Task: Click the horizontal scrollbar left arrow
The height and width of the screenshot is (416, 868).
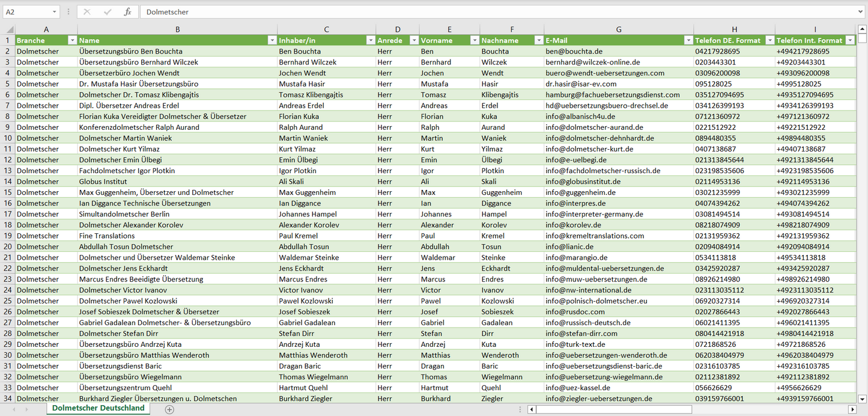Action: (x=532, y=409)
